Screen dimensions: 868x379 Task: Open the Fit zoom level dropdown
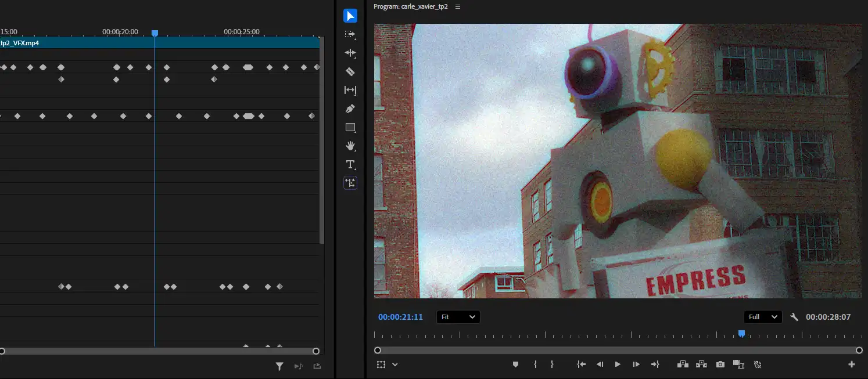click(x=458, y=317)
